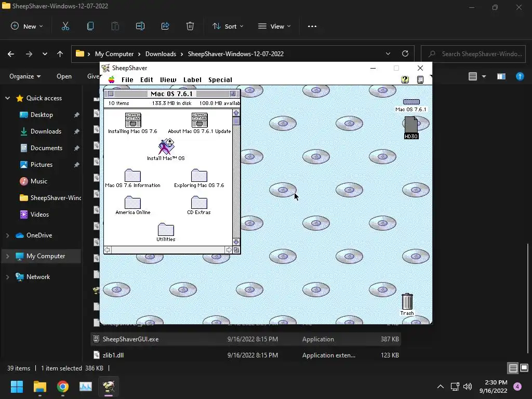The width and height of the screenshot is (532, 399).
Task: Toggle the Explorer preview pane button
Action: point(501,76)
